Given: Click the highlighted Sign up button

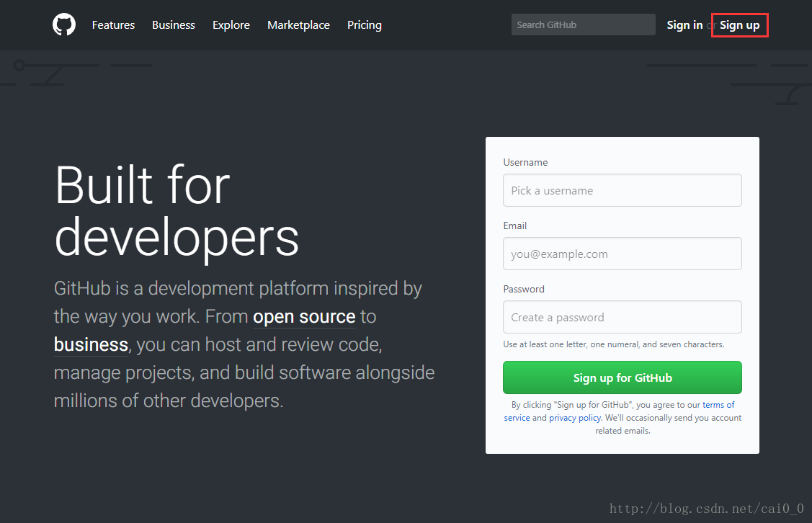Looking at the screenshot, I should (x=740, y=24).
